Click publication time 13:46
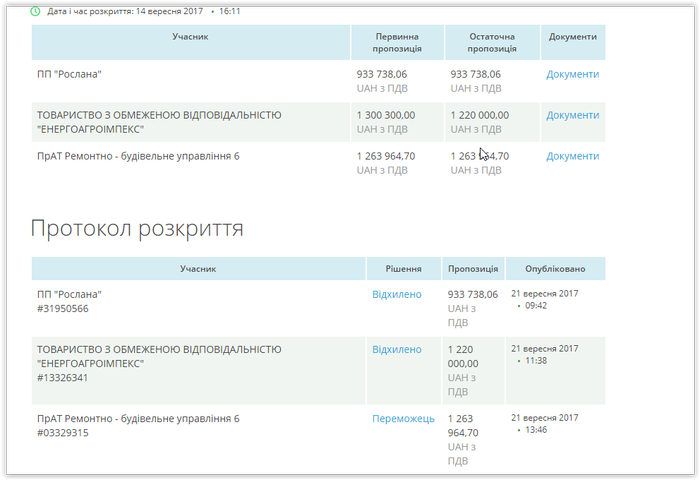 click(536, 430)
